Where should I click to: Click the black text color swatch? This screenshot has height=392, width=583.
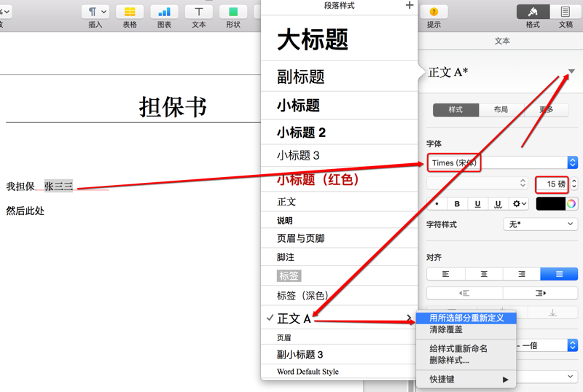pos(551,203)
